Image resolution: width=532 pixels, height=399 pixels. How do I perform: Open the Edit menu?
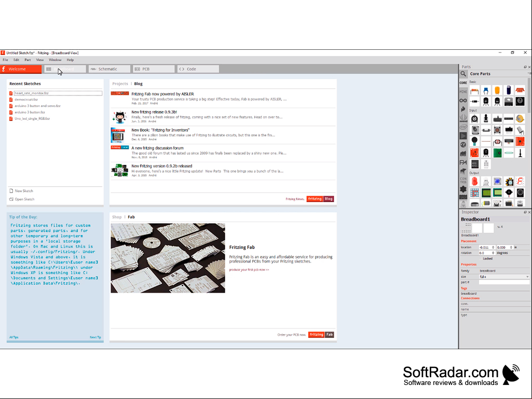coord(16,60)
